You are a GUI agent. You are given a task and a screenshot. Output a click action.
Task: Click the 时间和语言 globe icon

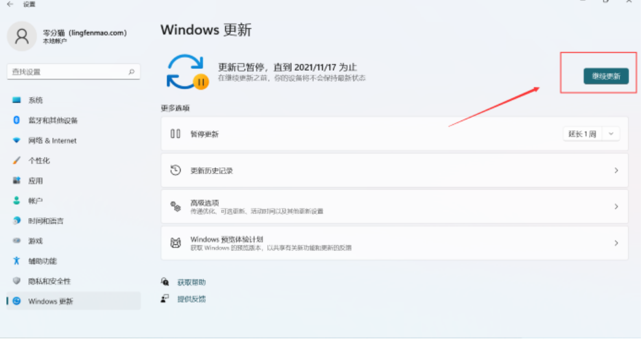point(17,221)
